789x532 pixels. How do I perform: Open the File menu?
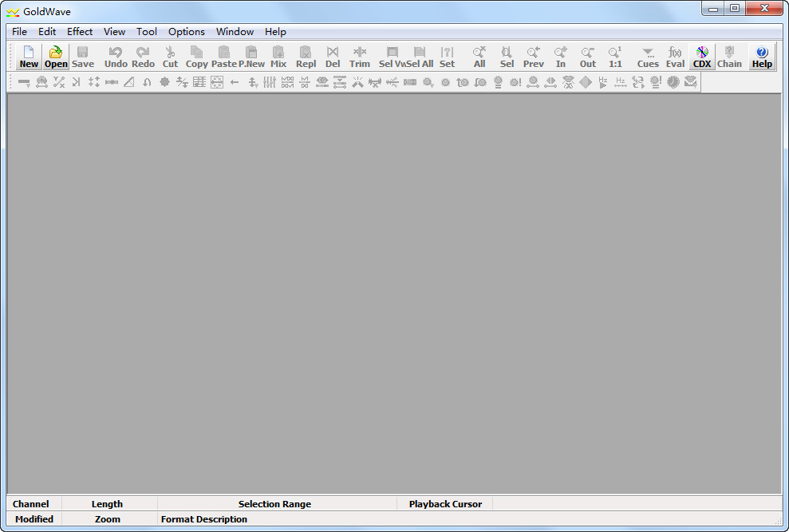[x=19, y=32]
